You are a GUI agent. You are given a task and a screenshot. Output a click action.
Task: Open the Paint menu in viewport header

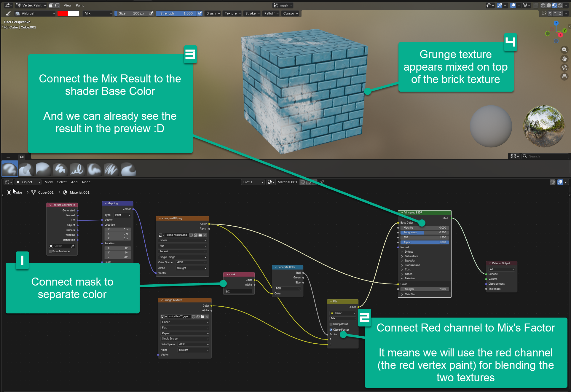[x=80, y=5]
